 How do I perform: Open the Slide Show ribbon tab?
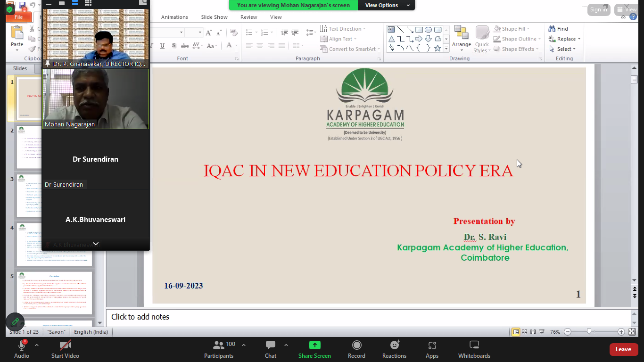215,17
